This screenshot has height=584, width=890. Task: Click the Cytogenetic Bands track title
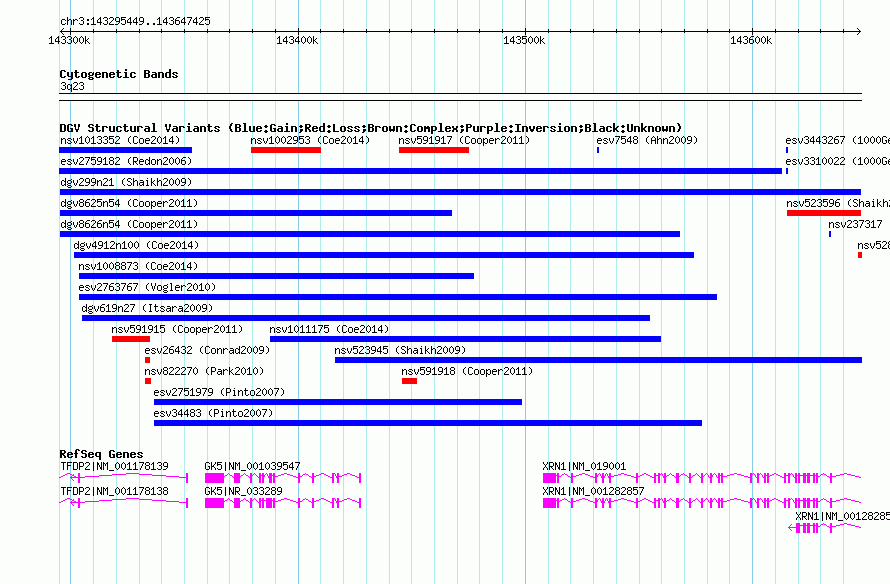click(x=119, y=74)
